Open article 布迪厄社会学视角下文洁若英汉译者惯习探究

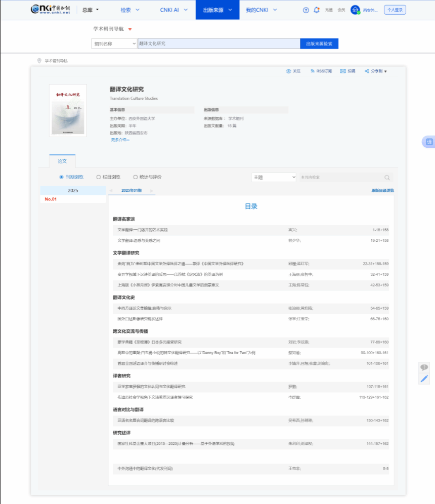pos(155,397)
